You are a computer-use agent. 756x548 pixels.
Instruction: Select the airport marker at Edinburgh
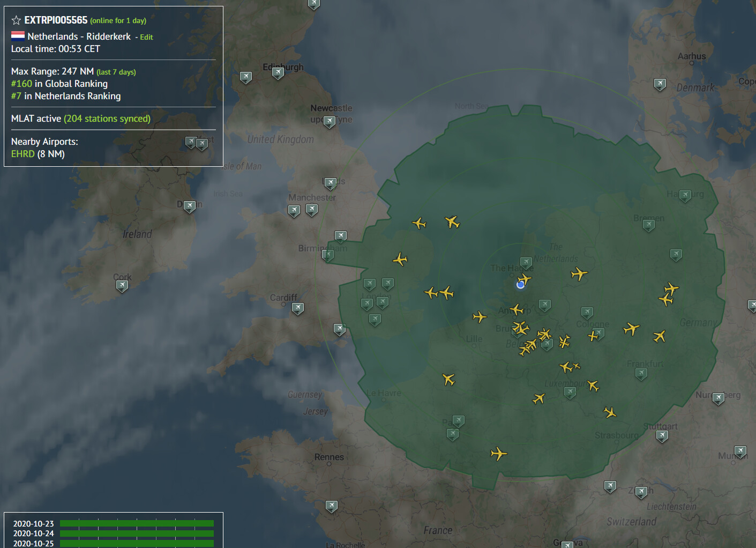pos(278,73)
